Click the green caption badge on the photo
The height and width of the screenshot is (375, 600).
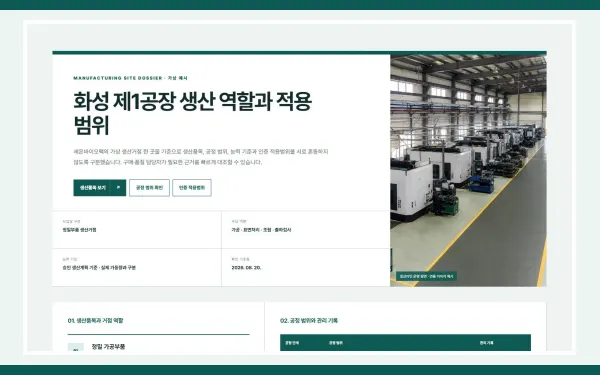426,276
